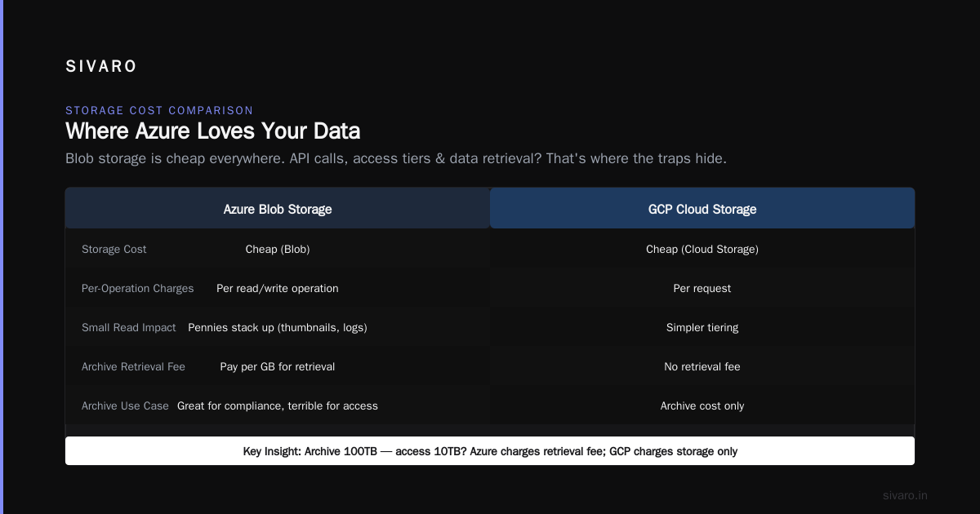Click the SIVARO logo text

pos(101,67)
